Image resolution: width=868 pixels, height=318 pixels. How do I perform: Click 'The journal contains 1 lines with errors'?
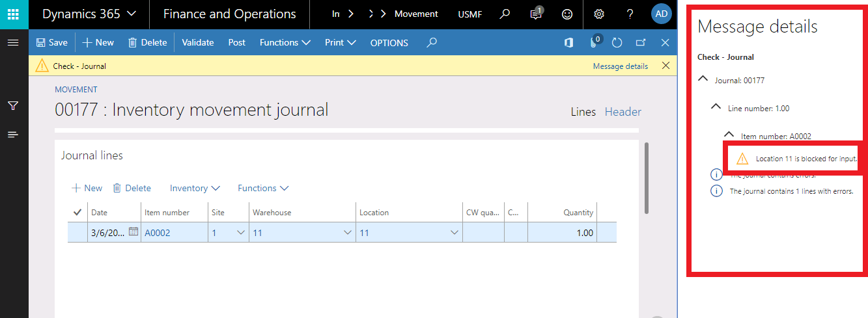pos(791,191)
